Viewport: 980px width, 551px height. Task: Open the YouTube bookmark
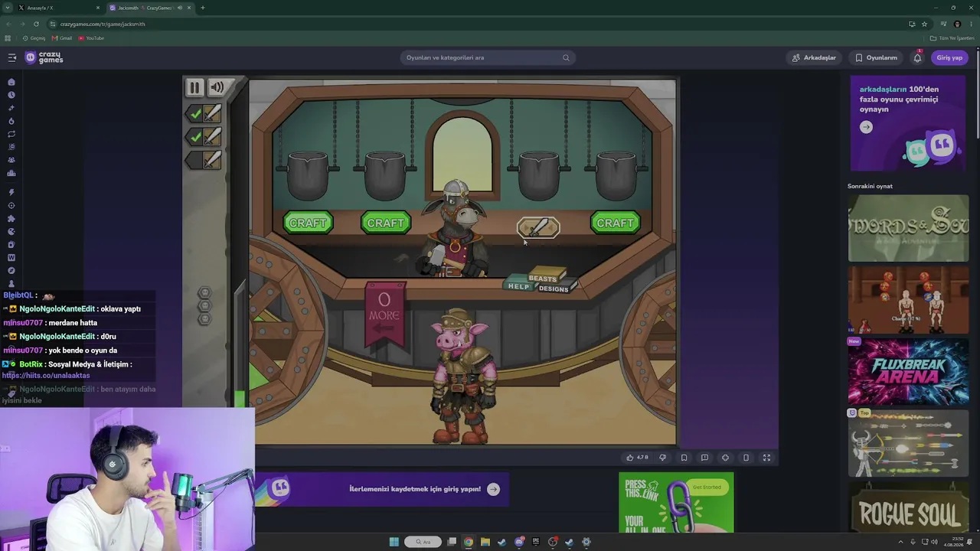point(91,38)
